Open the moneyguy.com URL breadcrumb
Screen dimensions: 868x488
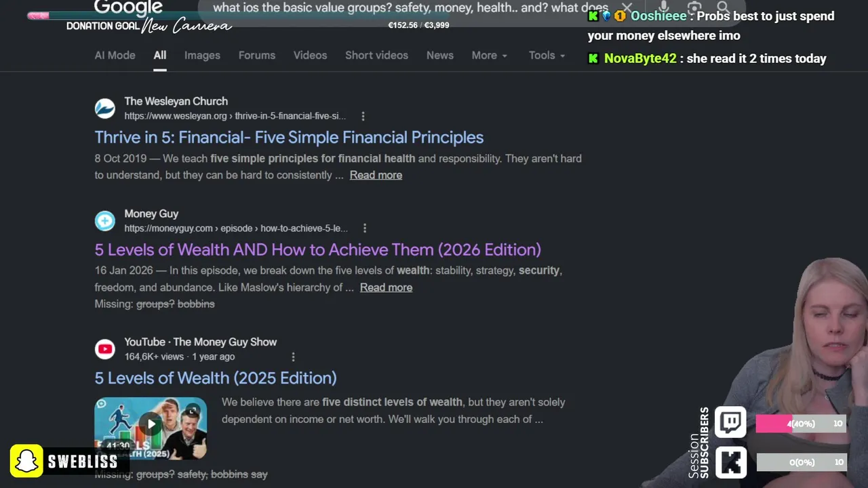pyautogui.click(x=236, y=228)
